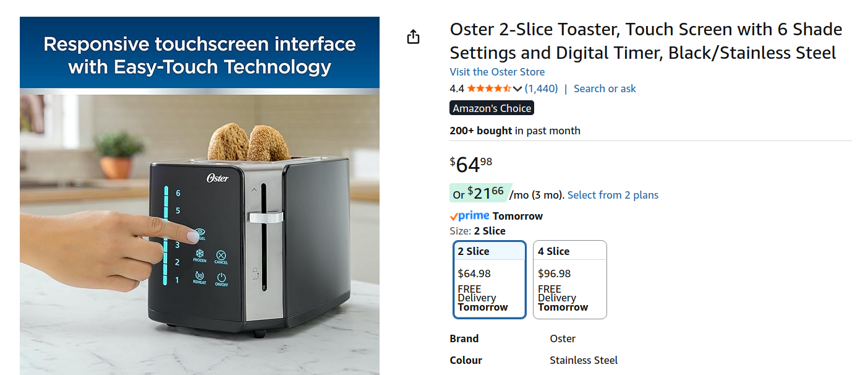This screenshot has height=375, width=868.
Task: Click the $64.98 main price
Action: click(471, 165)
